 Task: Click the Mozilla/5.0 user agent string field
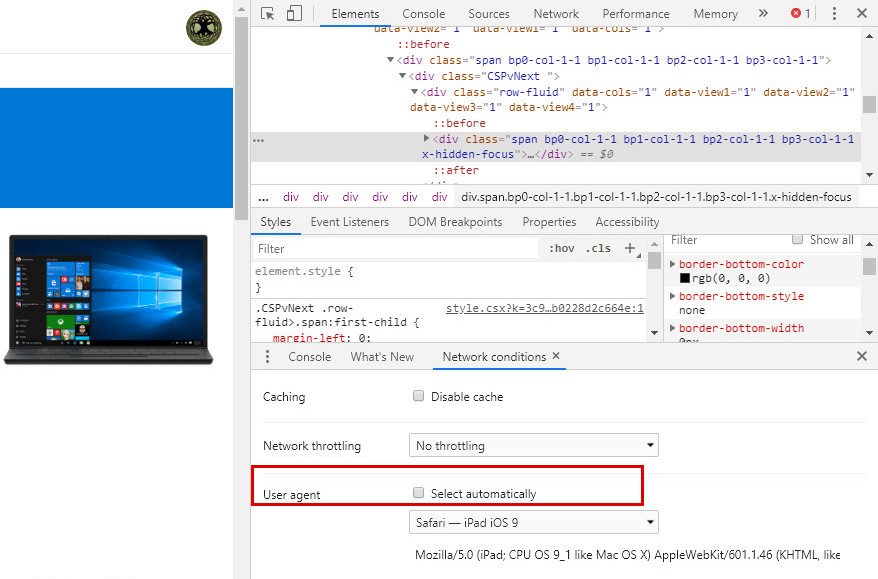627,554
